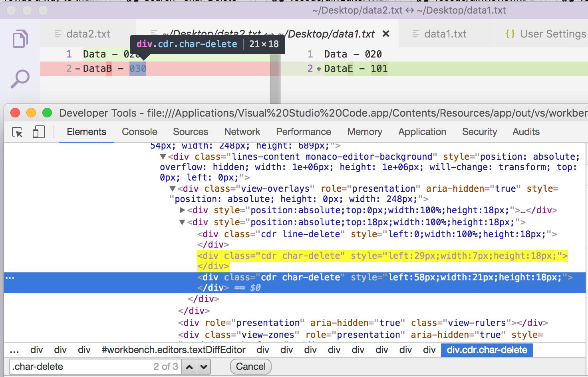Collapse the view-overlays div node
This screenshot has width=588, height=377.
pyautogui.click(x=173, y=189)
